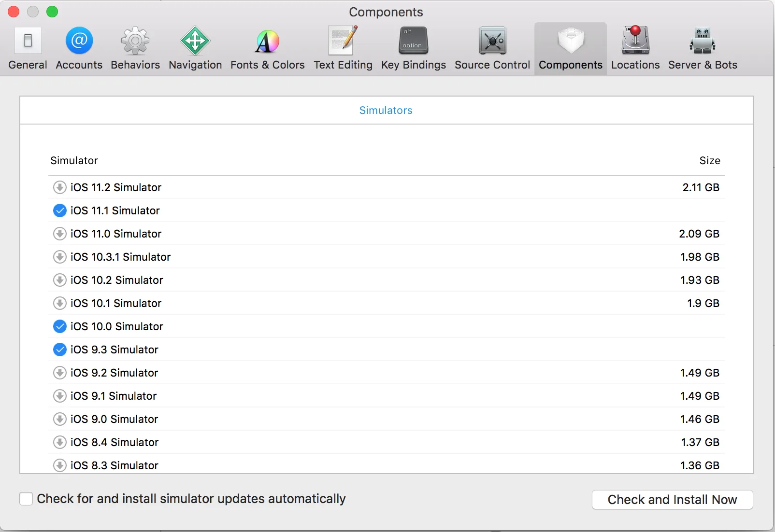Open the Fonts & Colors pane
775x532 pixels.
point(268,49)
